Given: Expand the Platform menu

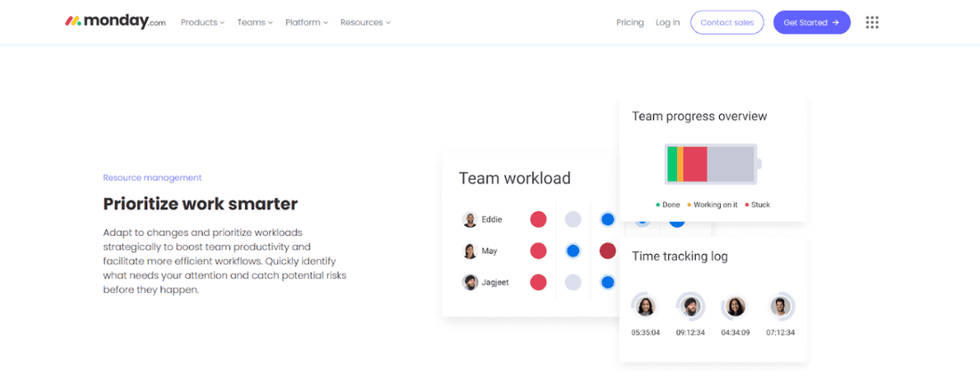Looking at the screenshot, I should (x=306, y=22).
